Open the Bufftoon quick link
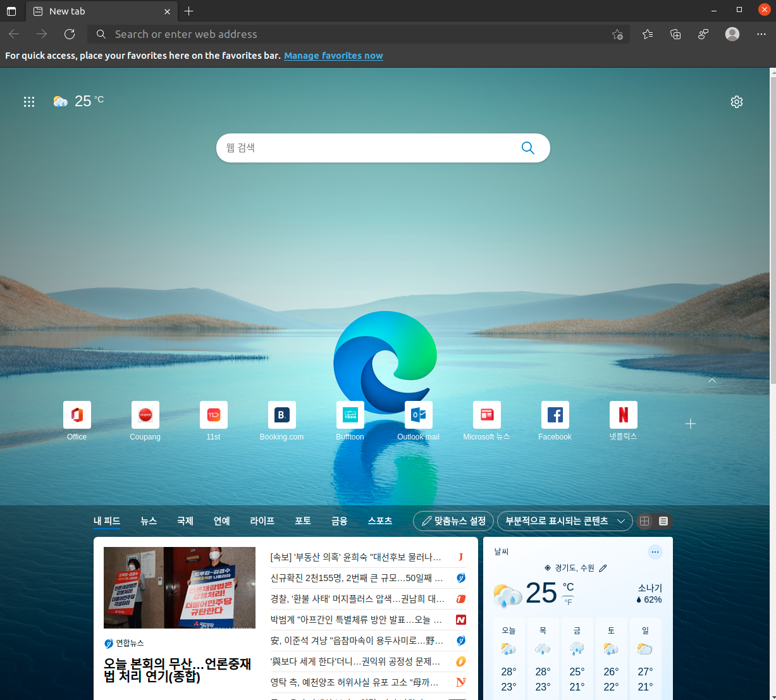 click(350, 421)
